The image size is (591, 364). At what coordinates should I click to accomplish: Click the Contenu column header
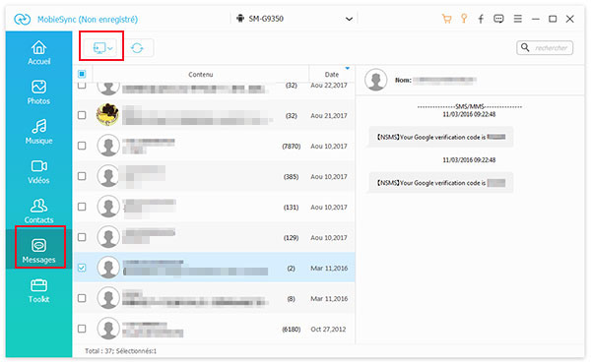coord(201,74)
